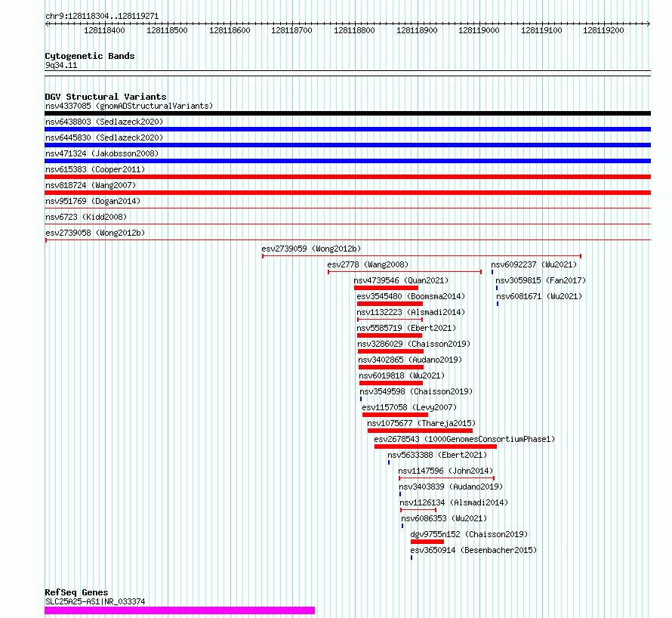
Task: Open nsv5633388 (Ebert2021) variant
Action: 437,455
